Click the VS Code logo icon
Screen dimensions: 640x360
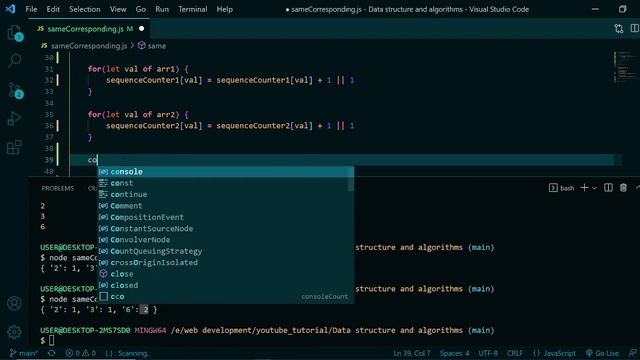(x=11, y=9)
